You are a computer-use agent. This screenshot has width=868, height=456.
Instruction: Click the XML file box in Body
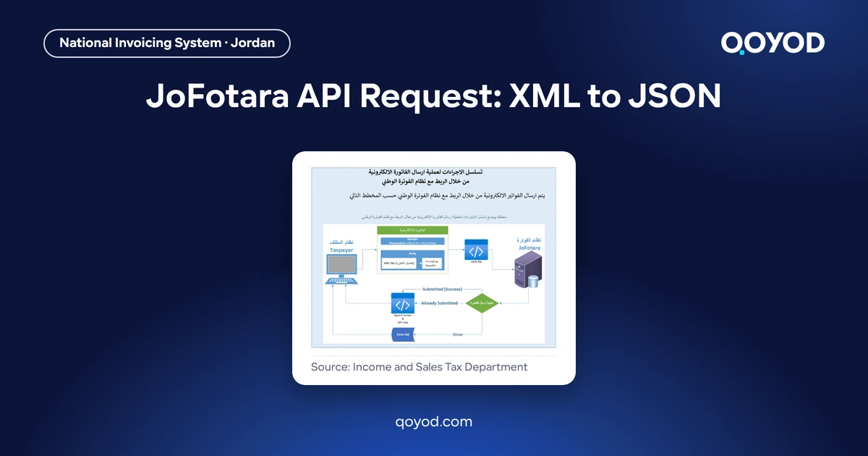click(x=399, y=263)
